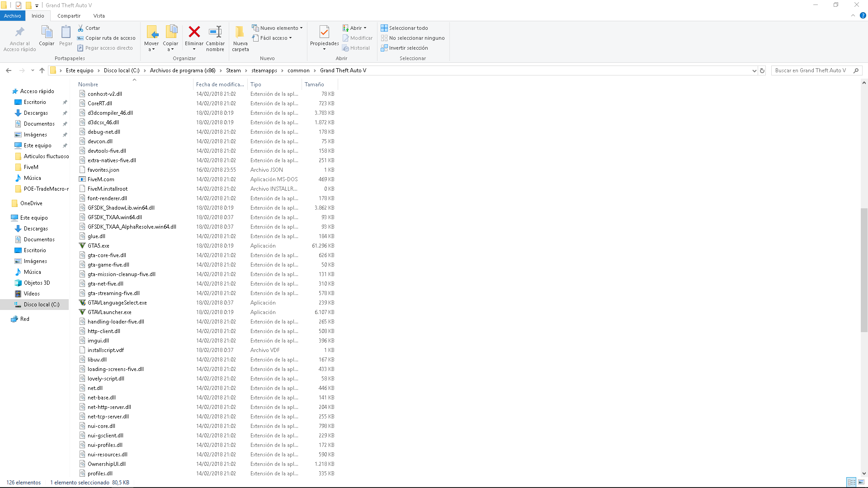The height and width of the screenshot is (488, 868).
Task: Switch to large icons view toggle
Action: pyautogui.click(x=861, y=482)
